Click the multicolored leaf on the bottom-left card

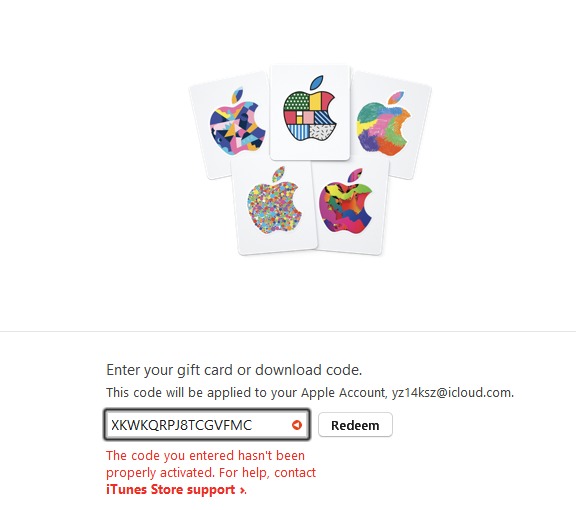click(x=278, y=173)
